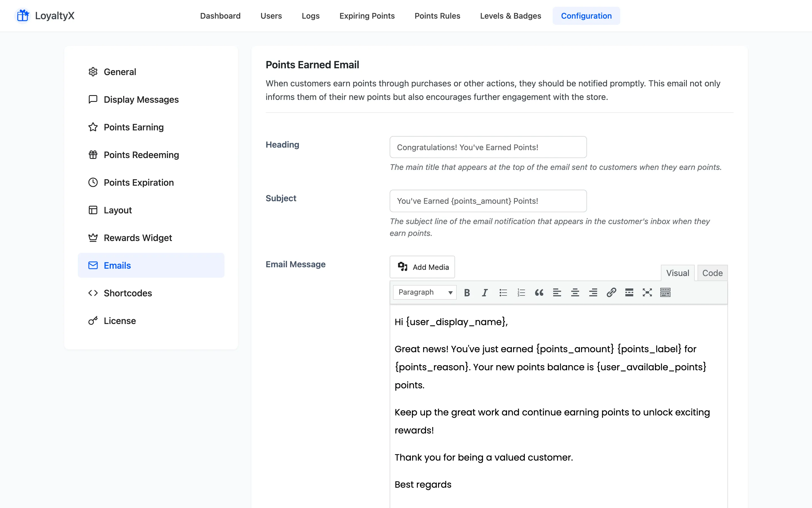Open Display Messages settings
Viewport: 812px width, 508px height.
pos(151,99)
